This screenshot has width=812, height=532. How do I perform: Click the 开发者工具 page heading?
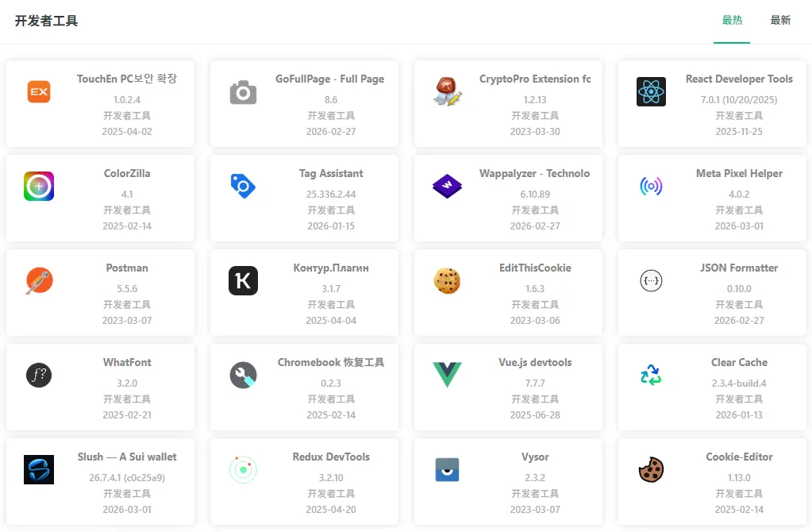(46, 21)
